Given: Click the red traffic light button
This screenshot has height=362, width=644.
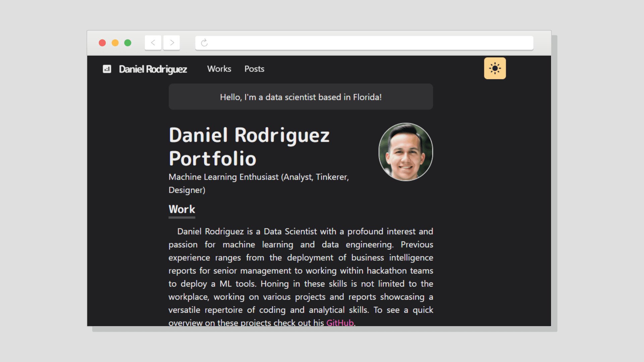Looking at the screenshot, I should (x=103, y=43).
